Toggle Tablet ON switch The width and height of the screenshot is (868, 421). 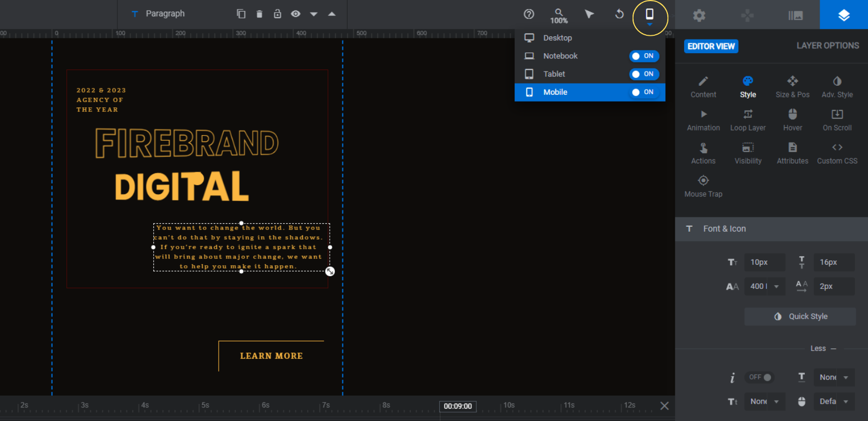(644, 74)
